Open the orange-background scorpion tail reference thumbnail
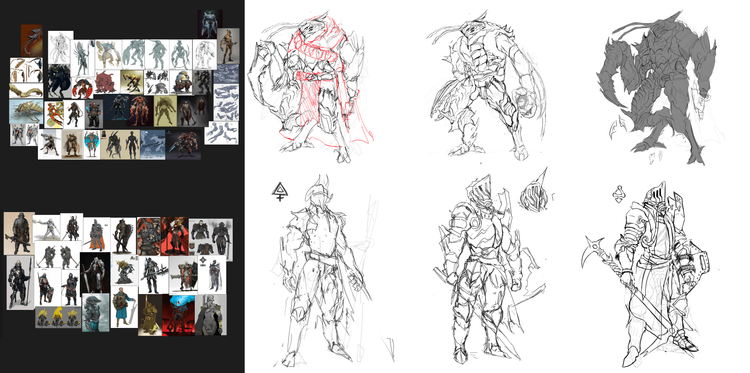Screen dimensions: 750x373 pos(32,41)
